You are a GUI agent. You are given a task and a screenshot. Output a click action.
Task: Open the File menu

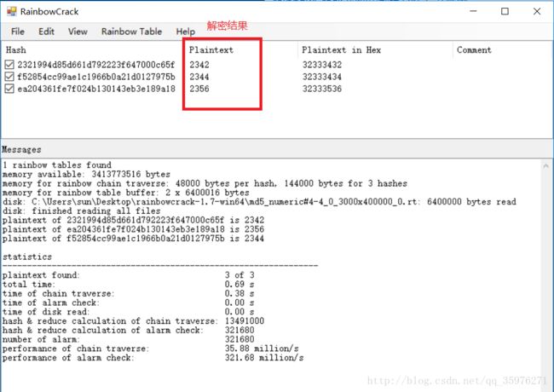tap(18, 32)
